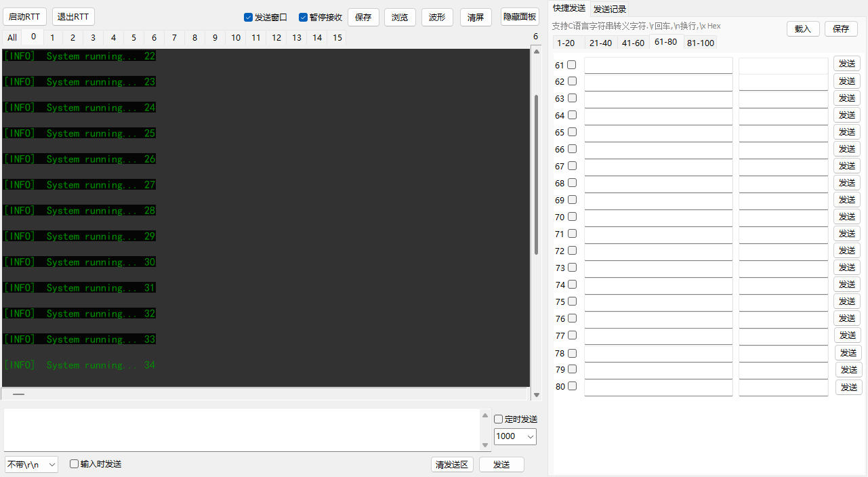Screen dimensions: 868x477
Task: Uncheck the 暂停接收 pause-receive checkbox
Action: [303, 17]
